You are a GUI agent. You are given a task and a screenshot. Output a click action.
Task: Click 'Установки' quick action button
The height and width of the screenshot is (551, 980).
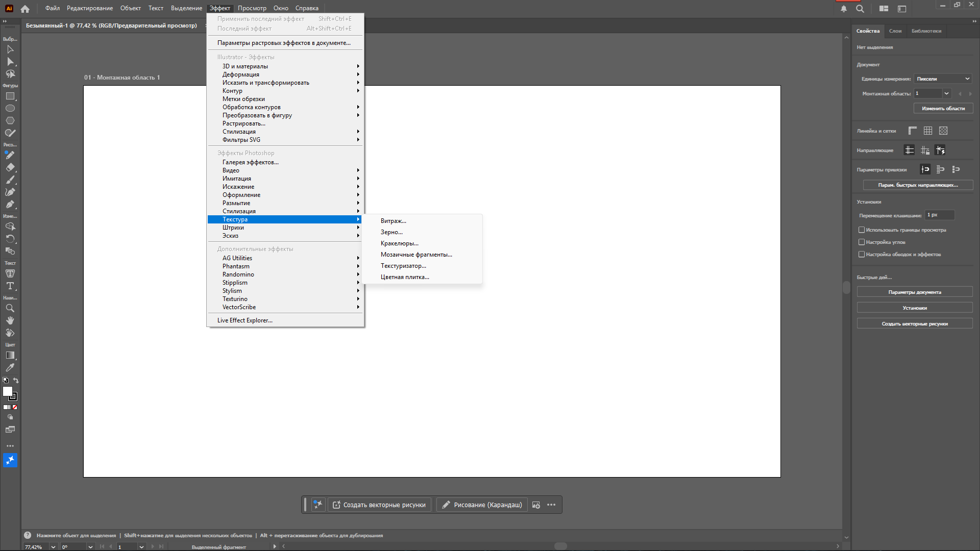(915, 308)
